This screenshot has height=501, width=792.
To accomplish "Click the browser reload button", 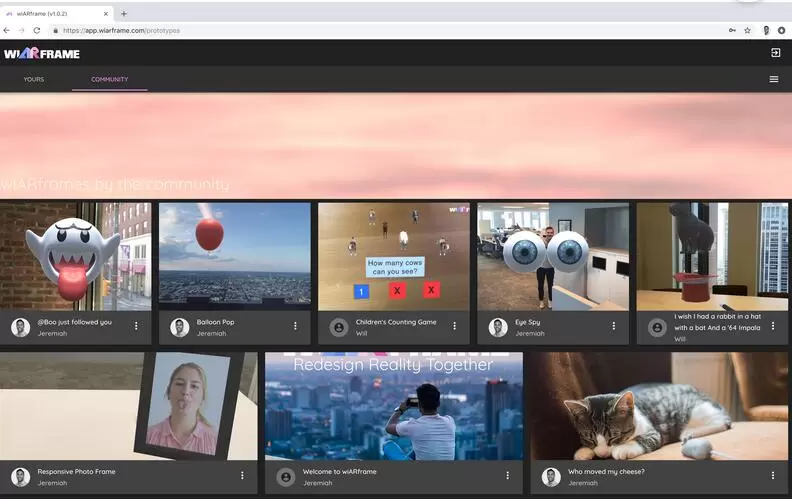I will pyautogui.click(x=37, y=30).
